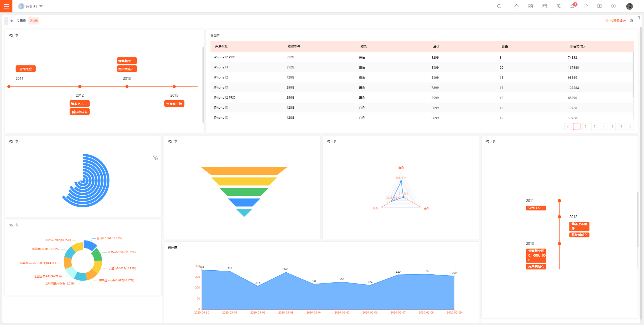The height and width of the screenshot is (325, 644).
Task: Click the blue layer of the funnel chart
Action: [x=244, y=202]
